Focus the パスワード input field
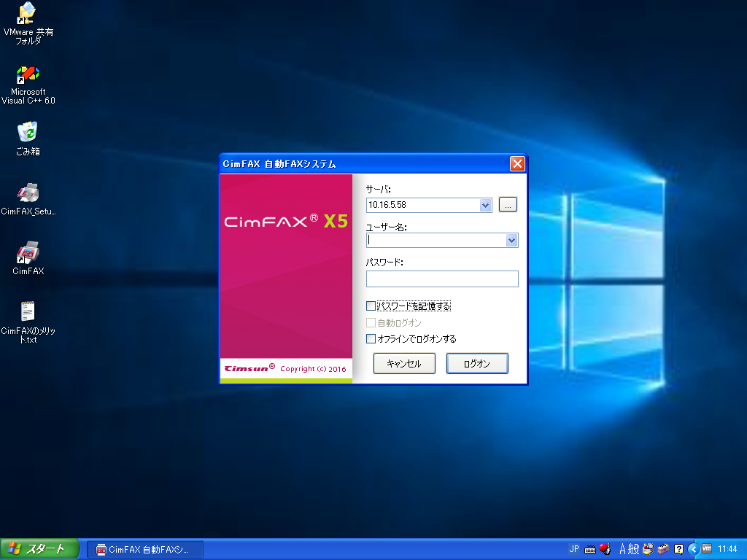The height and width of the screenshot is (560, 747). (442, 279)
